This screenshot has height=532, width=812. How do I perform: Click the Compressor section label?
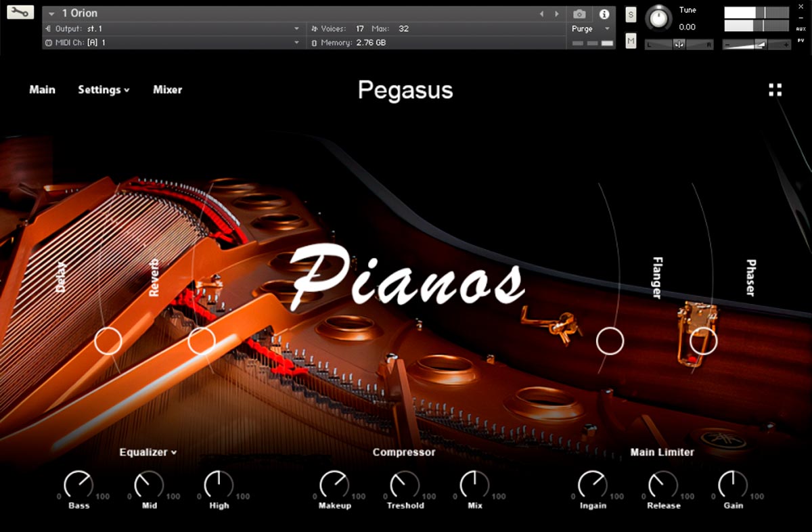tap(404, 452)
